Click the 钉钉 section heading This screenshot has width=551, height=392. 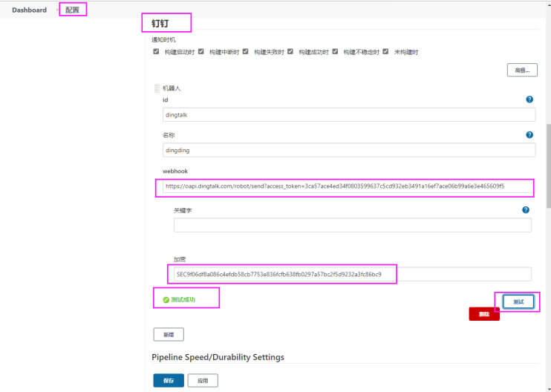[x=160, y=24]
